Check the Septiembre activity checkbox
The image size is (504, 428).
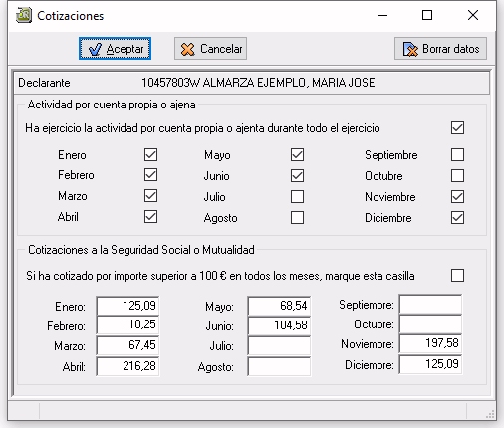click(457, 155)
